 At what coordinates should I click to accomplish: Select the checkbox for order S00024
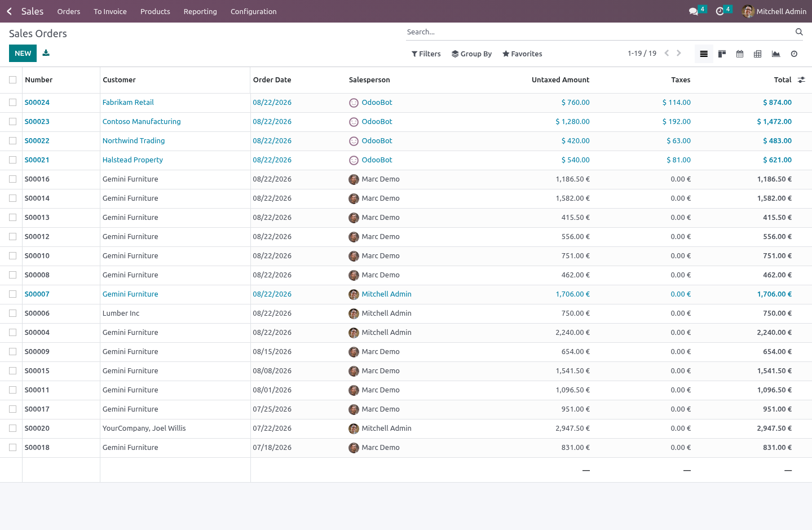pos(12,103)
